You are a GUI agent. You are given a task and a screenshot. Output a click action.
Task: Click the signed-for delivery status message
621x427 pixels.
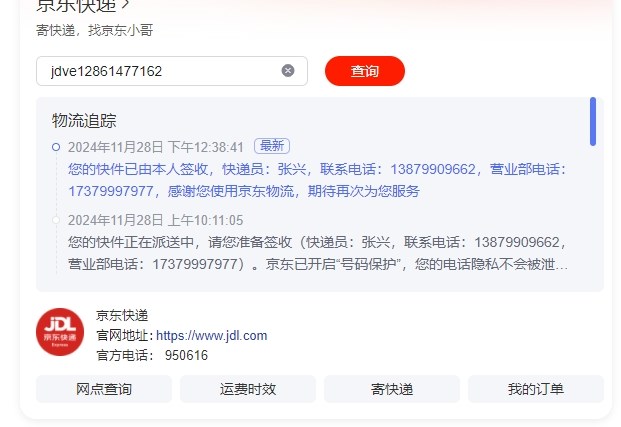(318, 180)
